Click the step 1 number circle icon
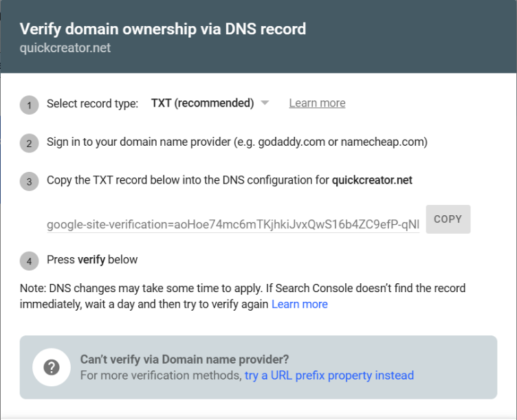517x420 pixels. click(30, 105)
